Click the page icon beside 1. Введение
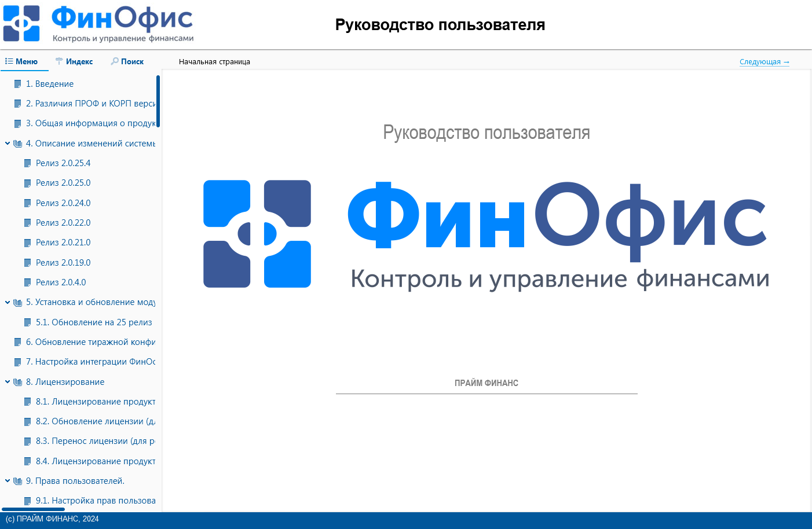 pyautogui.click(x=18, y=84)
